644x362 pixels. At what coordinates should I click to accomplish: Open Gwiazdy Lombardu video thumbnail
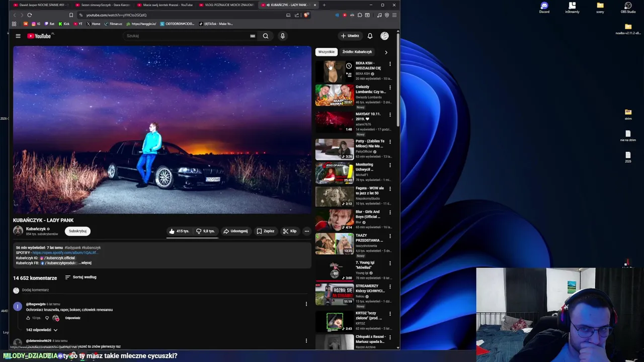335,95
